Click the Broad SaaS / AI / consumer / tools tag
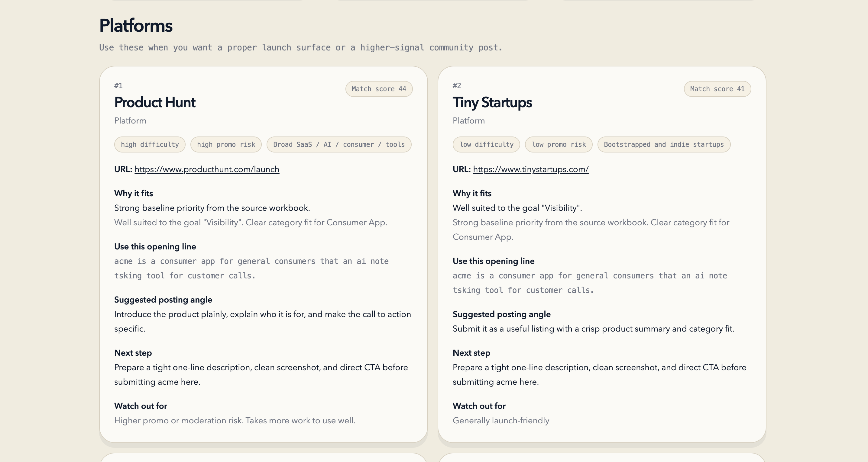 click(x=338, y=144)
